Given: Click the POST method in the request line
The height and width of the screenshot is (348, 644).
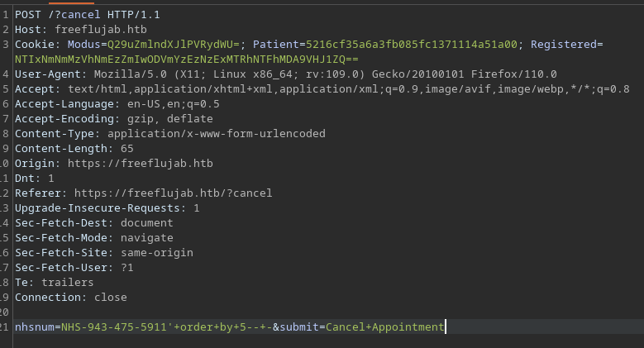Looking at the screenshot, I should [x=27, y=15].
